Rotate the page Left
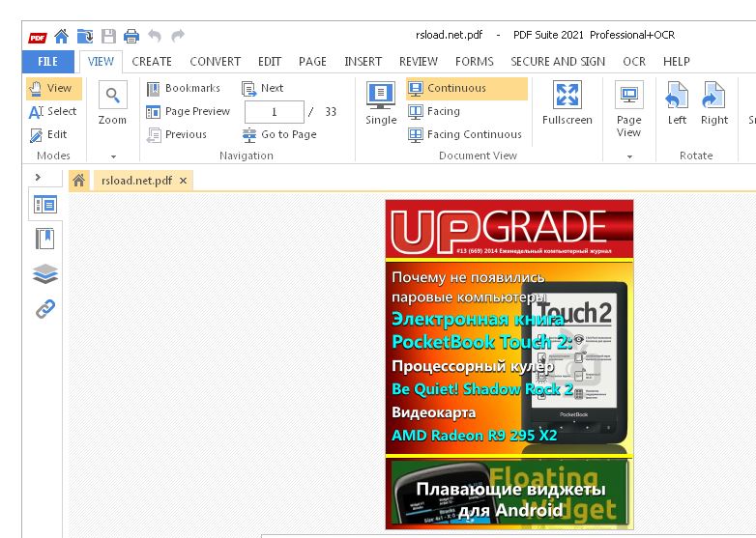The height and width of the screenshot is (538, 756). pos(677,102)
